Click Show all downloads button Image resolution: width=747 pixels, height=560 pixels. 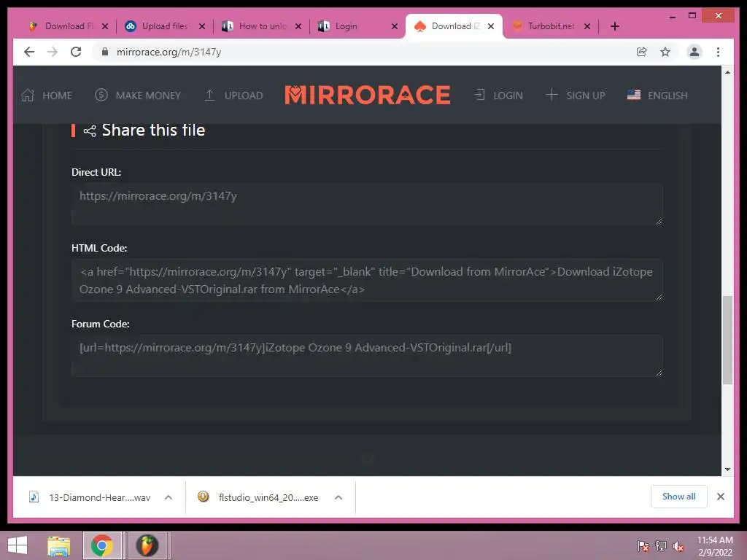coord(679,497)
